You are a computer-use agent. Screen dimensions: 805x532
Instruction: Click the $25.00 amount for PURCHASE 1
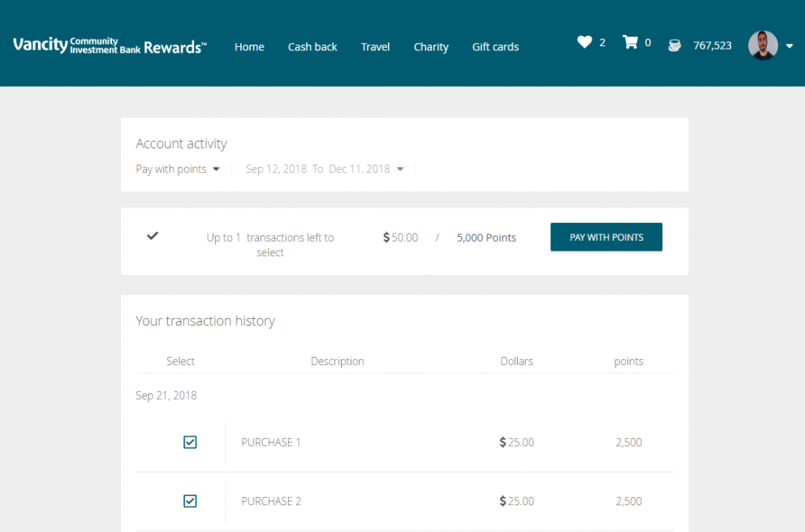point(516,442)
